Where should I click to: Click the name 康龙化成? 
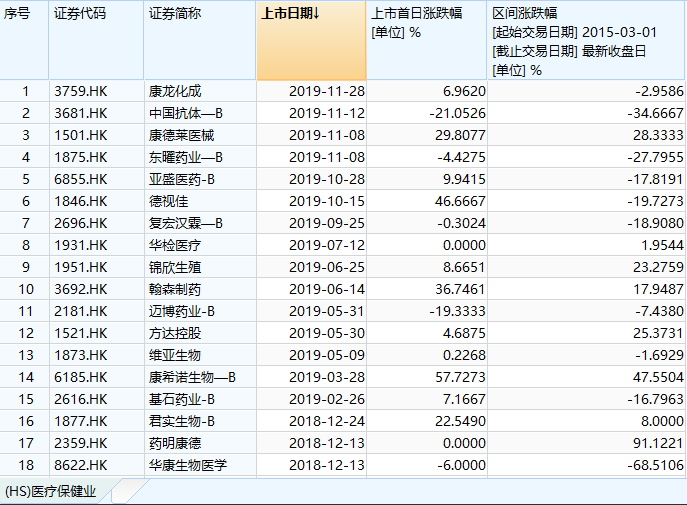pyautogui.click(x=175, y=91)
